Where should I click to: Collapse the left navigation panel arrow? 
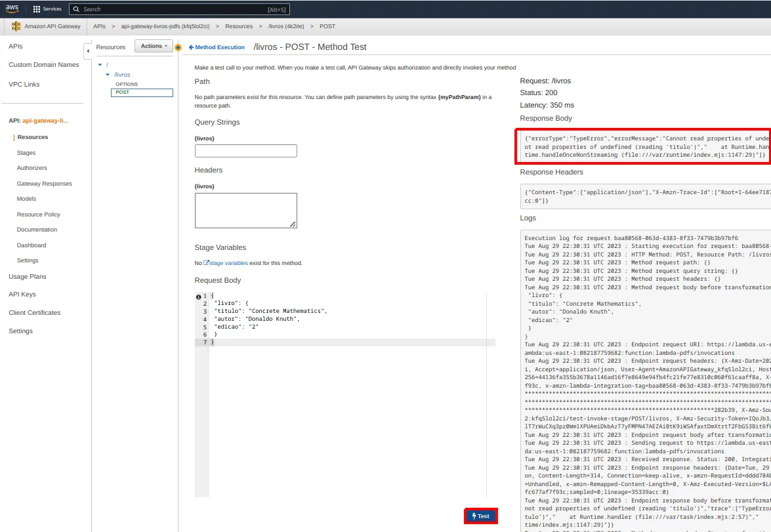click(88, 51)
